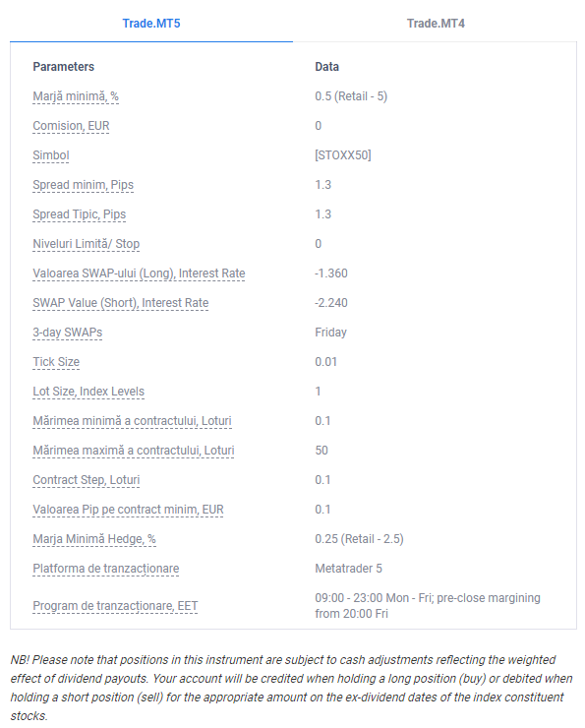The width and height of the screenshot is (585, 728).
Task: Click 'Mărimea maximă a contractului, Loturi' label
Action: pyautogui.click(x=133, y=451)
